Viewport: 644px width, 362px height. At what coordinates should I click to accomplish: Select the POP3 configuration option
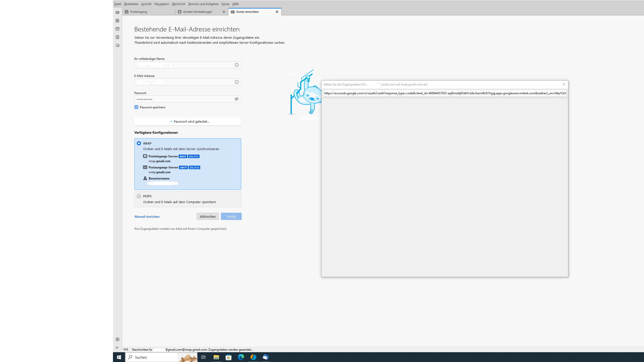coord(139,196)
